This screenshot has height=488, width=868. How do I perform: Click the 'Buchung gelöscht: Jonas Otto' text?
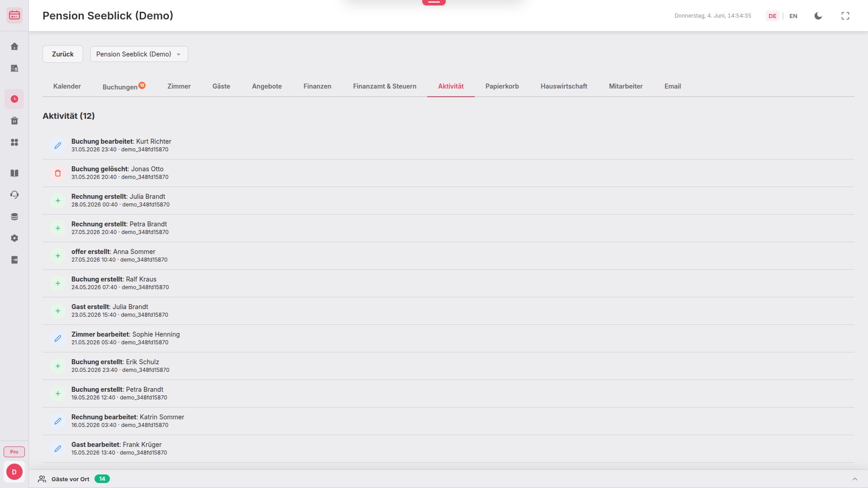click(118, 169)
